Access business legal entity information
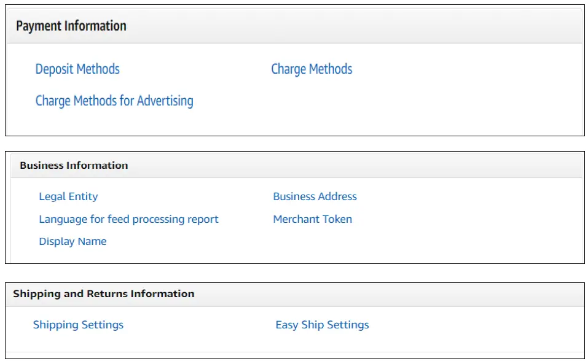Screen dimensions: 588x364 tap(68, 196)
